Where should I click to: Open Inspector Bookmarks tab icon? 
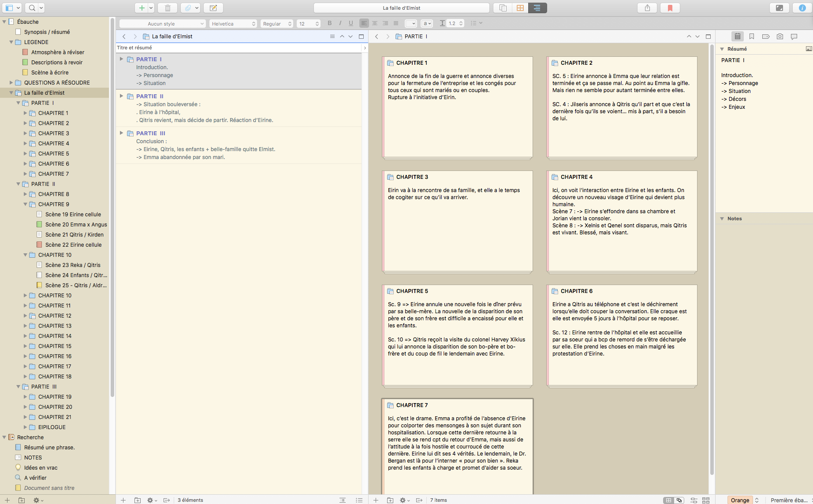[752, 37]
